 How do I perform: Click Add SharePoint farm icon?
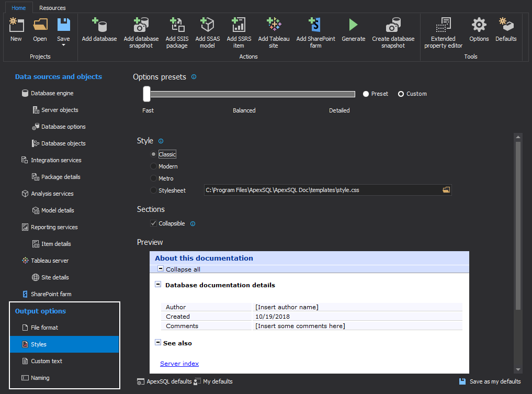tap(315, 25)
